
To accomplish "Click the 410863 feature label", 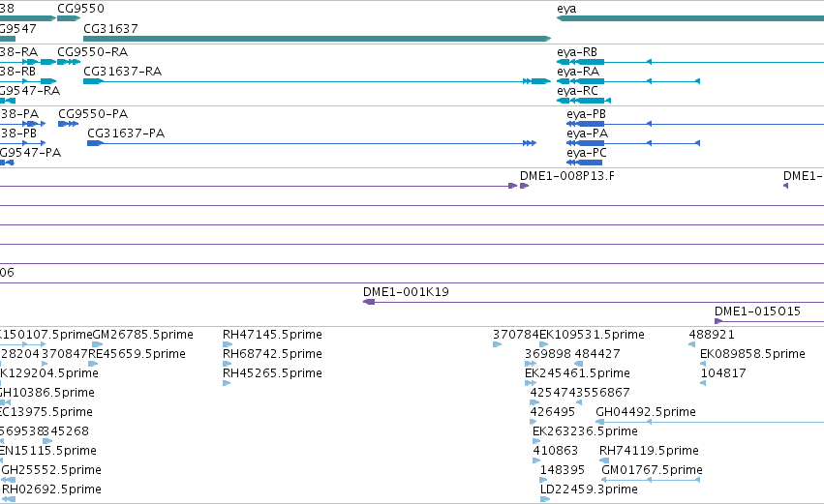I will coord(556,451).
